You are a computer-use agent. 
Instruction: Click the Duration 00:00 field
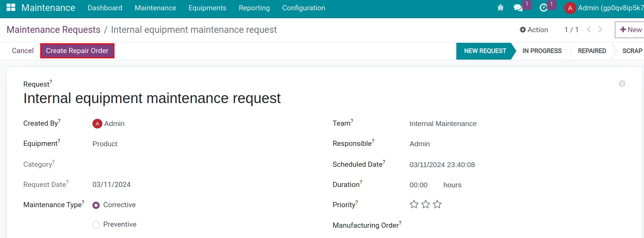click(x=418, y=185)
